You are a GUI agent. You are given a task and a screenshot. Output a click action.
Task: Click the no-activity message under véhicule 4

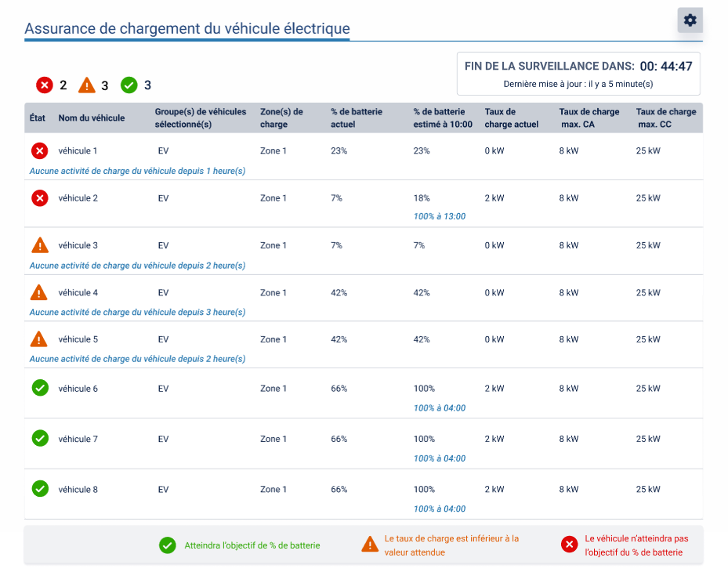point(137,312)
